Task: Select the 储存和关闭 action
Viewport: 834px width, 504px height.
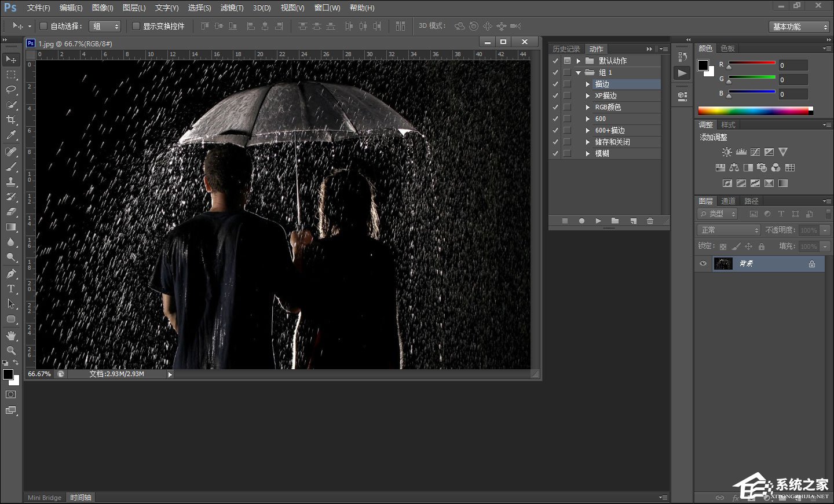Action: pyautogui.click(x=612, y=142)
